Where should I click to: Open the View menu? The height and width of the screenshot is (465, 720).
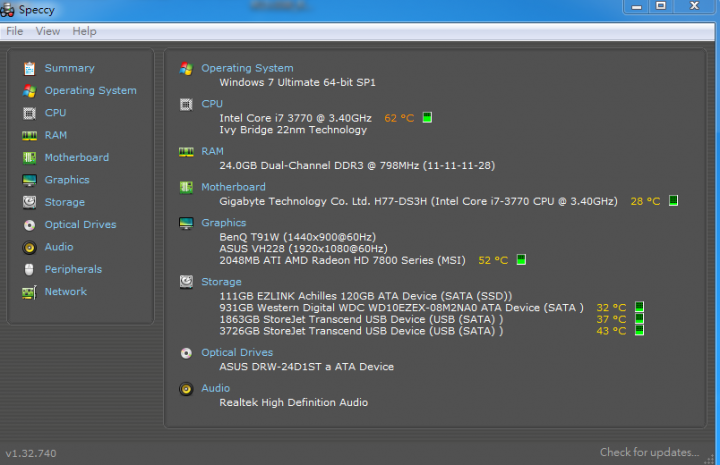[x=48, y=31]
